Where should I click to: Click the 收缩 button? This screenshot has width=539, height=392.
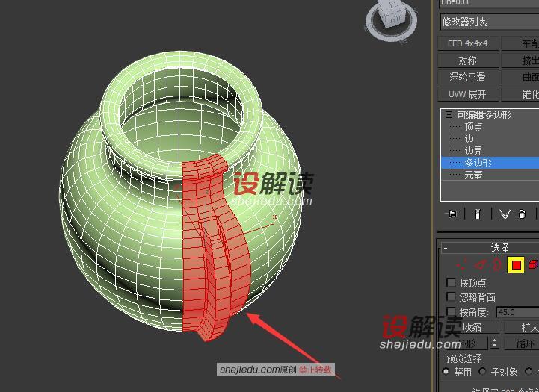tap(471, 327)
